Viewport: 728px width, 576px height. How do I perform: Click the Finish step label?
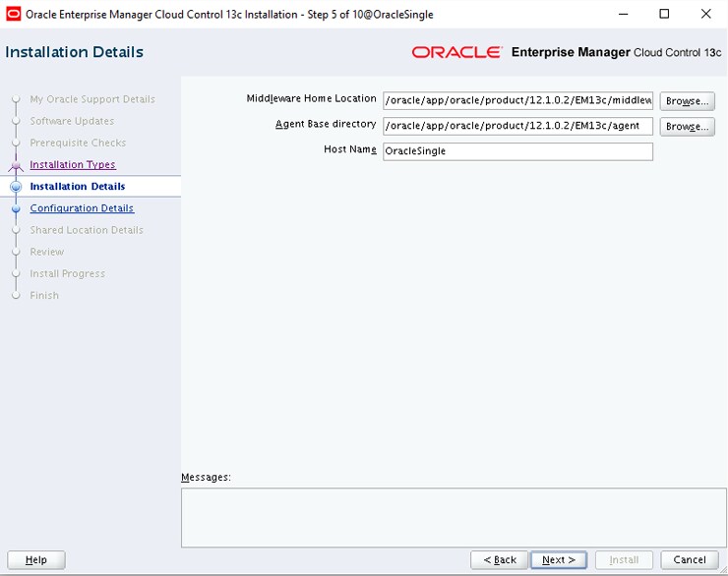tap(44, 296)
